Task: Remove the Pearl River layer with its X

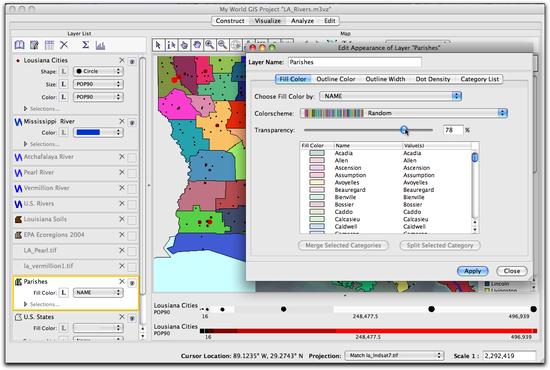Action: (x=122, y=172)
